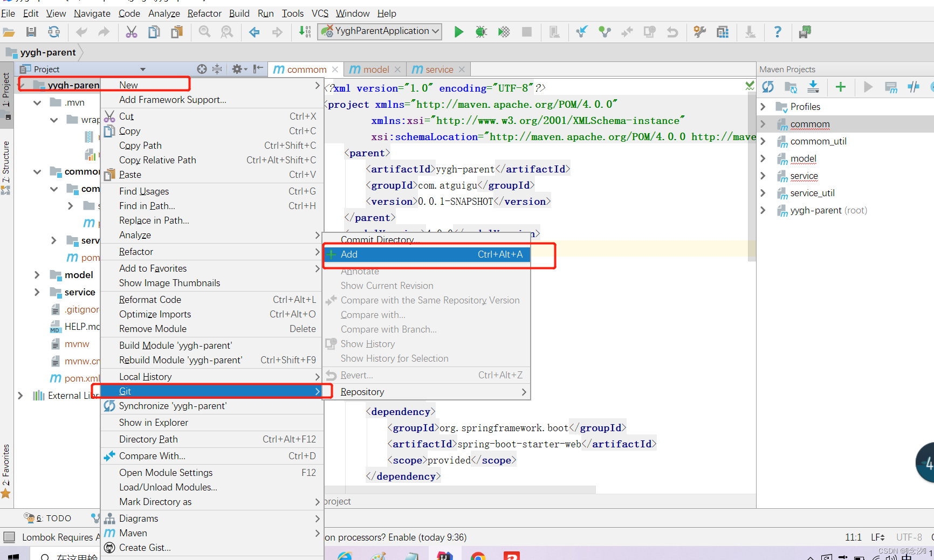This screenshot has width=934, height=560.
Task: Click Maven run build play icon
Action: tap(868, 87)
